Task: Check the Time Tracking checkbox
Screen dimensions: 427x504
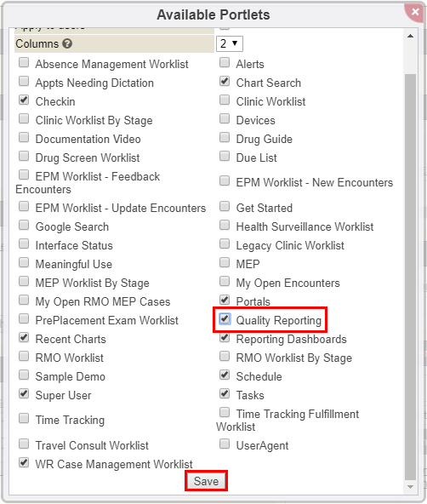Action: pyautogui.click(x=24, y=418)
